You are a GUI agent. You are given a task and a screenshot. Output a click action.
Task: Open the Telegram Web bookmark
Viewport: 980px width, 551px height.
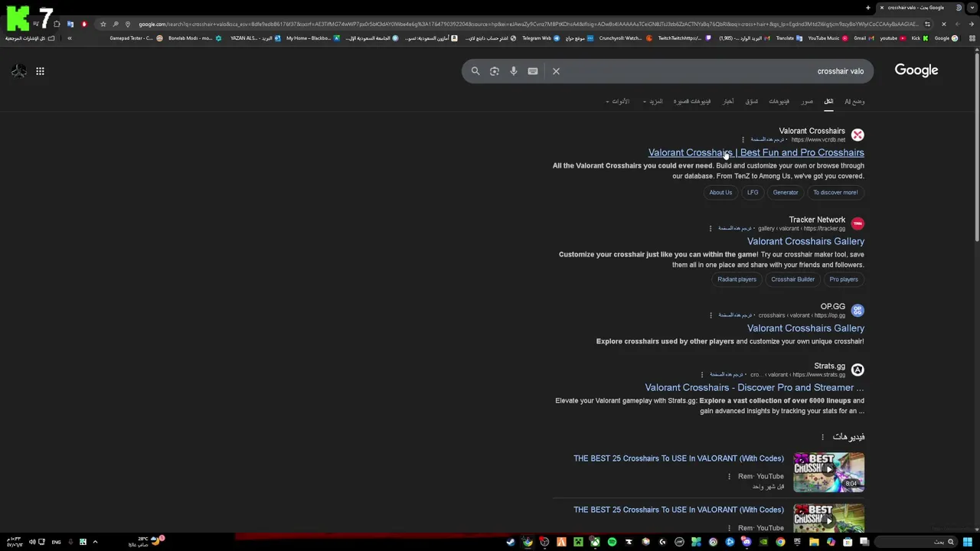click(x=541, y=38)
